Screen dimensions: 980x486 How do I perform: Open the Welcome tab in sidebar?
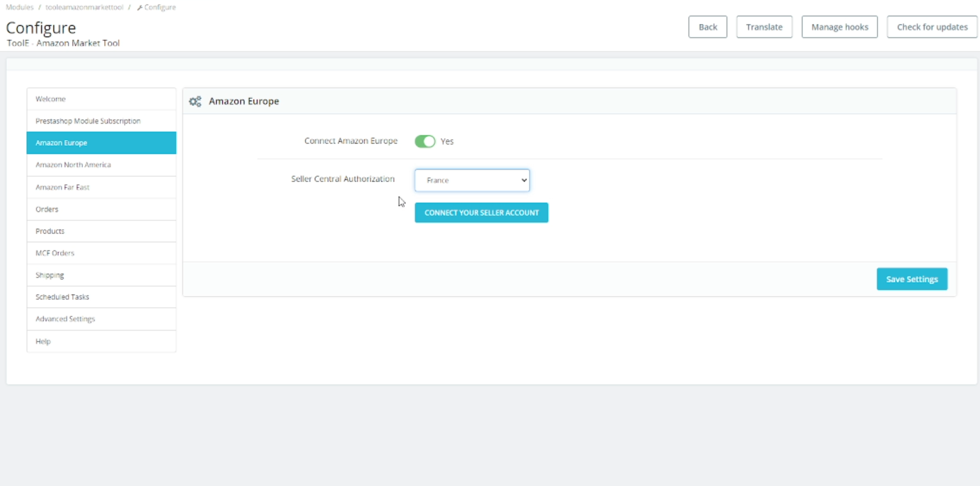(102, 99)
